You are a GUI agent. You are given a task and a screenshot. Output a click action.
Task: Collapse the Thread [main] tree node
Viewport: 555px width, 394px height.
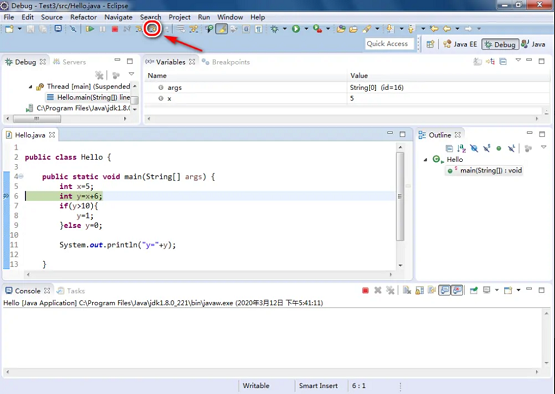[30, 86]
